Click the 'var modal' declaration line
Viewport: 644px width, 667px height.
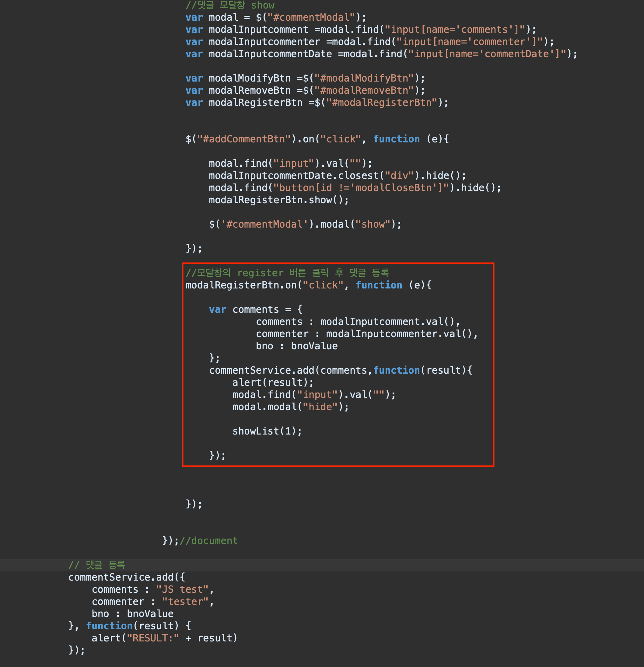275,17
